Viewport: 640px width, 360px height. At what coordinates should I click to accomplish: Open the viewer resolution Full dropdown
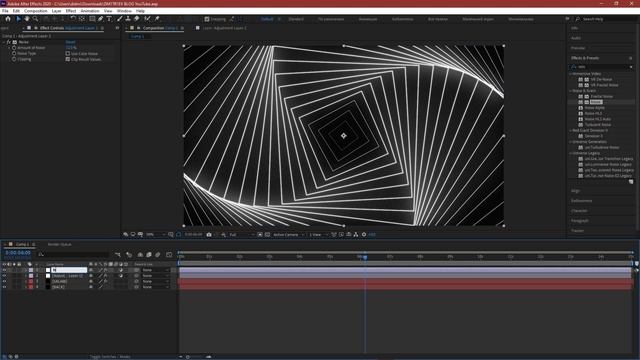click(x=242, y=235)
